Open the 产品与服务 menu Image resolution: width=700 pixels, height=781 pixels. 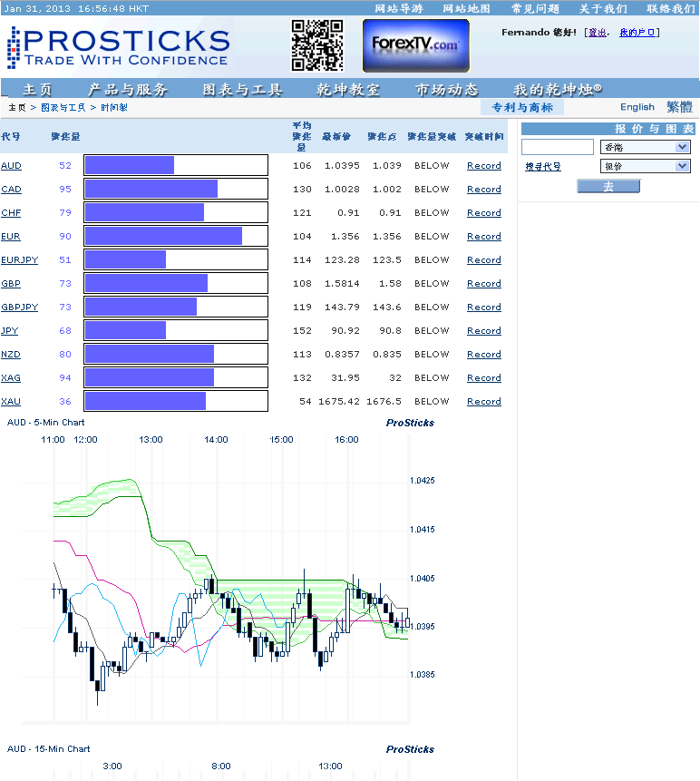[x=128, y=90]
